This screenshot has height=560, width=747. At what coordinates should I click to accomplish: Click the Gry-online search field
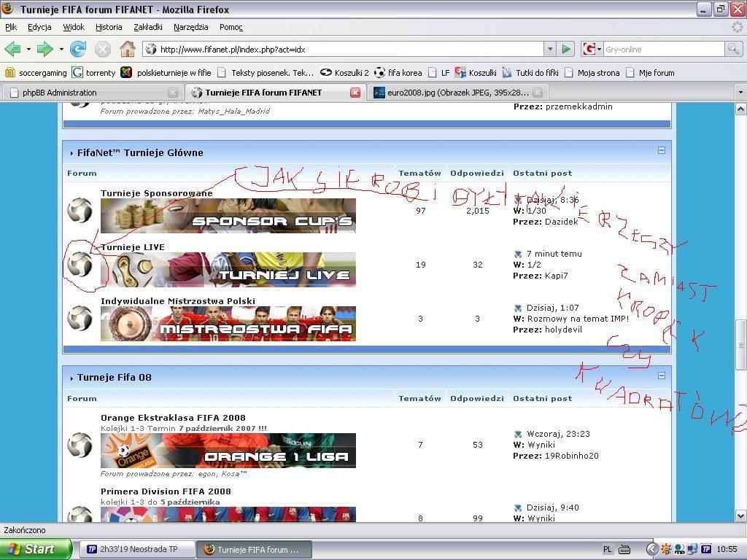coord(664,49)
